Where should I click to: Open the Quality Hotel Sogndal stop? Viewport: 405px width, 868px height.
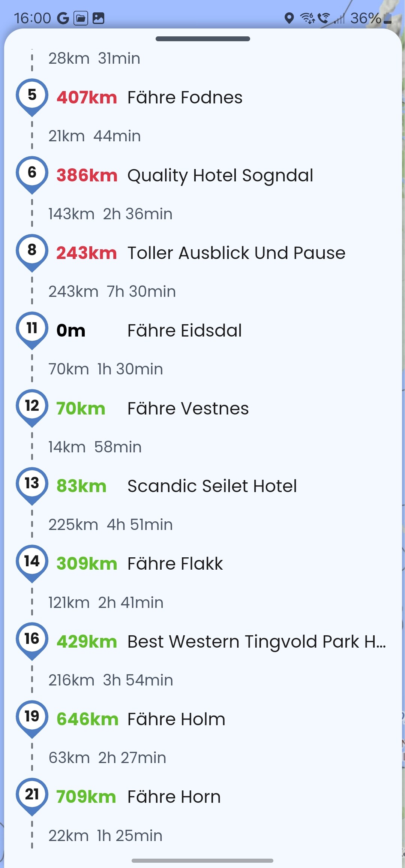point(220,175)
